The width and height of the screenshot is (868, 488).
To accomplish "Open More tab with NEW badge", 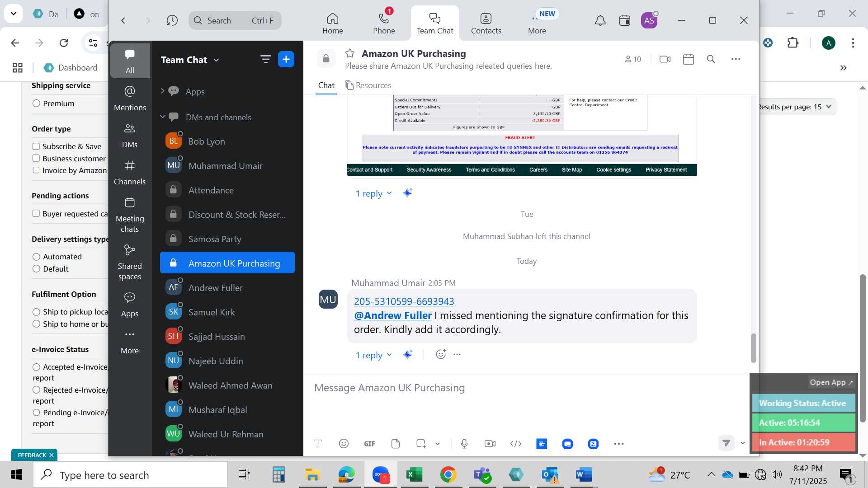I will [537, 23].
